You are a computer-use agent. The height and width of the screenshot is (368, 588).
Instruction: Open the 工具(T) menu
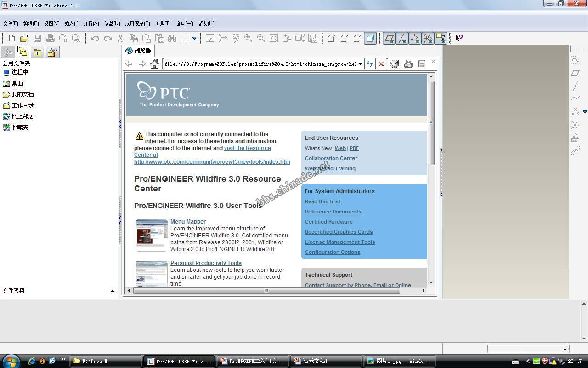point(163,23)
